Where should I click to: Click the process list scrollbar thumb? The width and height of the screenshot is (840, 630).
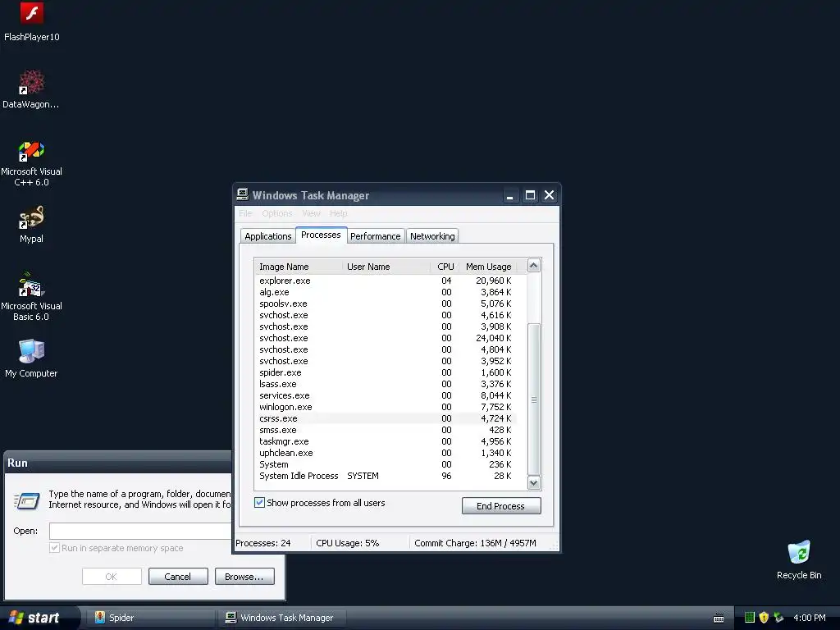pyautogui.click(x=533, y=399)
